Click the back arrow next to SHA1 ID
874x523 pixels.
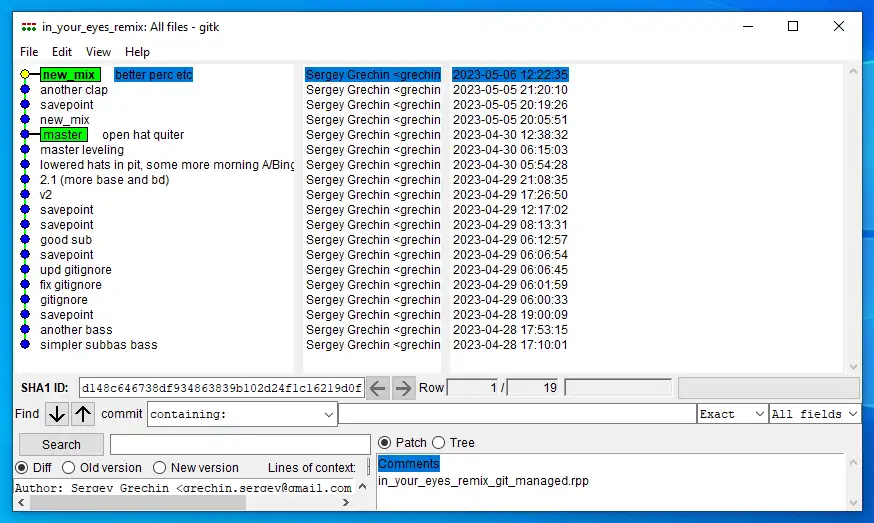(378, 388)
